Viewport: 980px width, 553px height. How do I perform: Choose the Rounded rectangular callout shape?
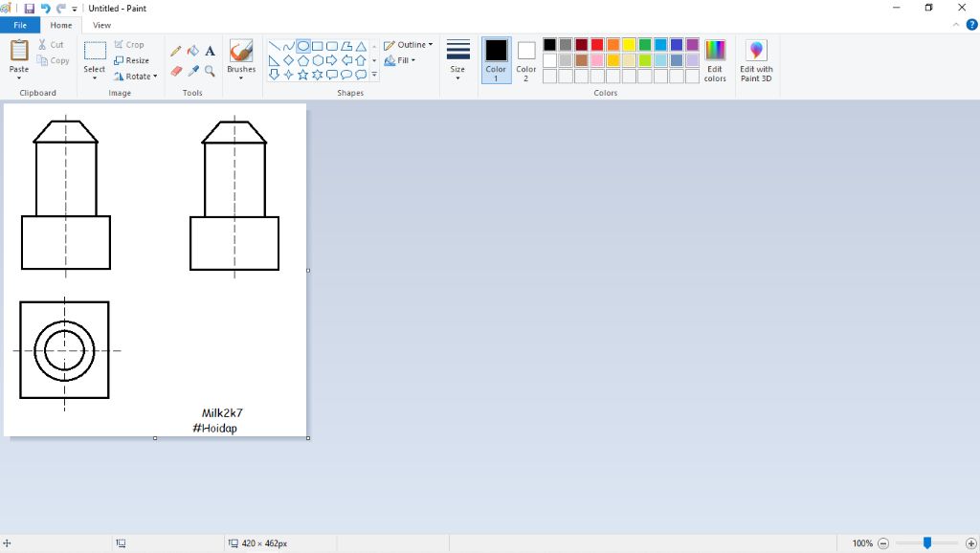(x=332, y=75)
